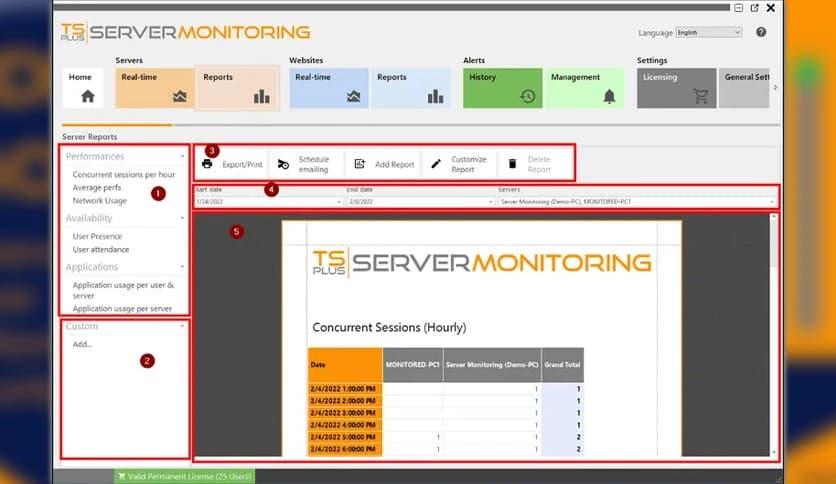The width and height of the screenshot is (836, 484).
Task: Open Servers Reports tile
Action: click(x=238, y=88)
